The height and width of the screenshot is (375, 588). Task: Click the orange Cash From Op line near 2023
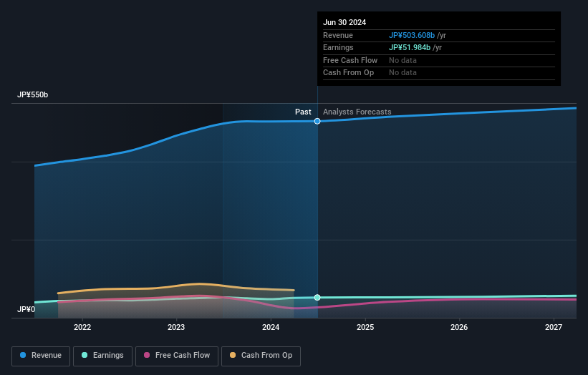tap(176, 286)
